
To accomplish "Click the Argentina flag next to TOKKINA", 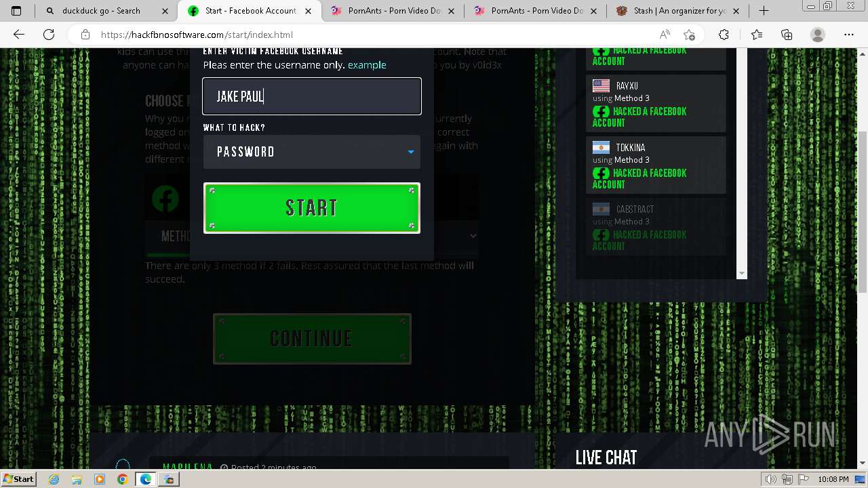I will (x=601, y=147).
